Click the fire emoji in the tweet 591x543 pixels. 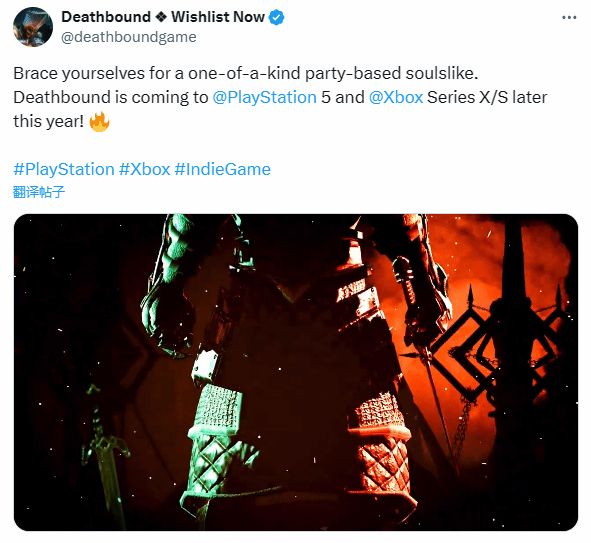[x=100, y=122]
